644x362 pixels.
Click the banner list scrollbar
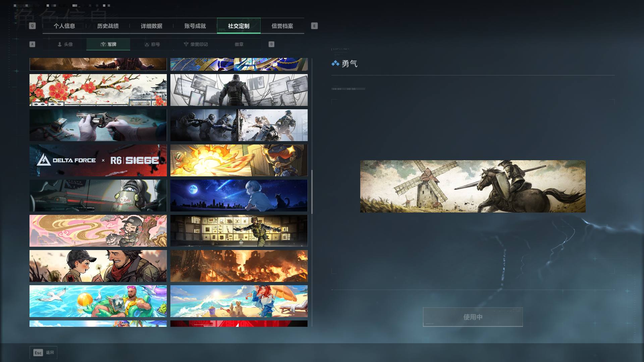(x=312, y=192)
